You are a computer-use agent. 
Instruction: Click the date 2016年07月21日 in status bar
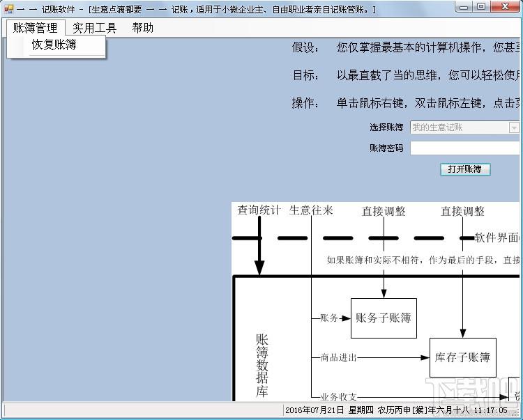coord(314,410)
